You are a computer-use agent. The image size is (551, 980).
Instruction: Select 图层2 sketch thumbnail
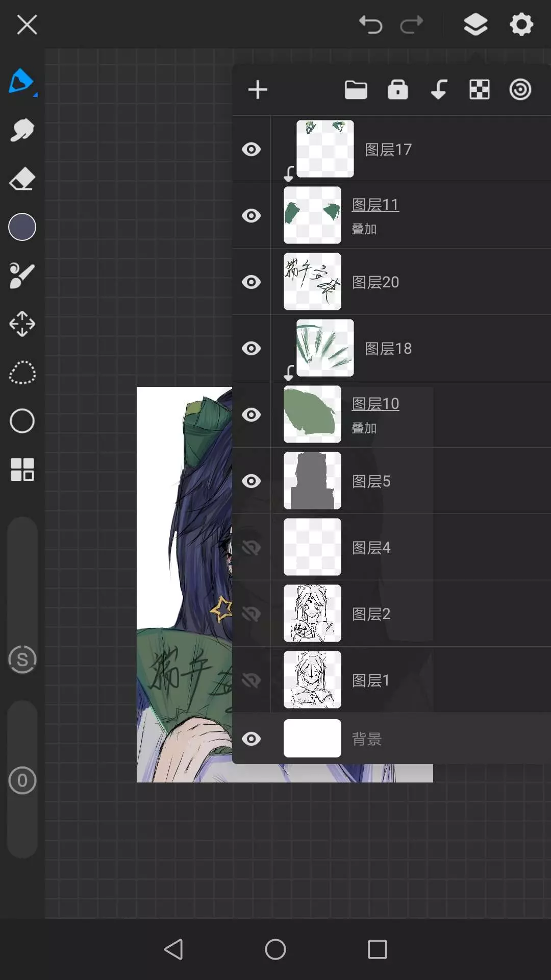pos(312,614)
